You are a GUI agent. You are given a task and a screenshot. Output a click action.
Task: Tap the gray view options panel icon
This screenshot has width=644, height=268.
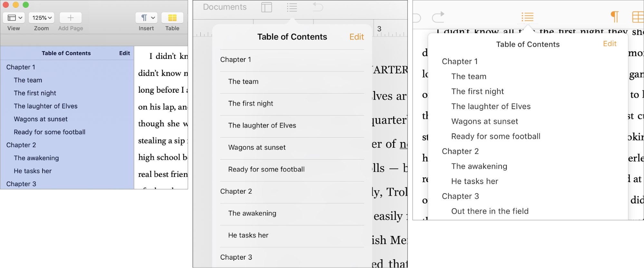point(266,7)
